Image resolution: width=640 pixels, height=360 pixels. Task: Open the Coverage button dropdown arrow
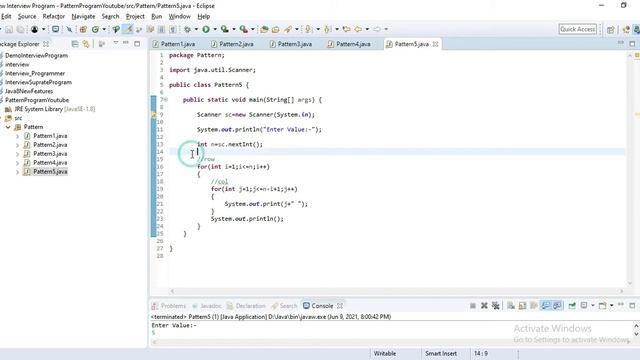click(x=234, y=29)
